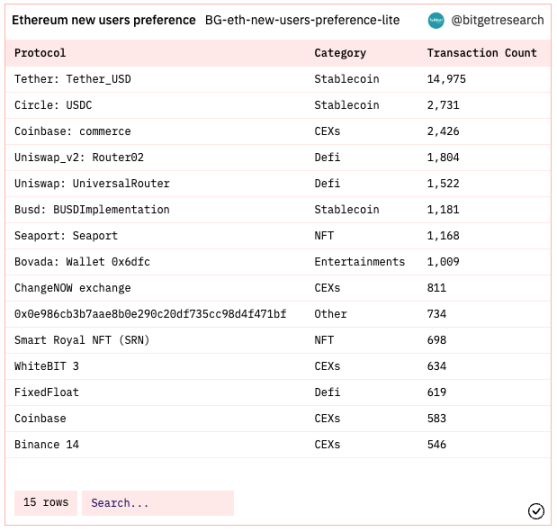Click the 15 rows label
The width and height of the screenshot is (557, 532).
45,503
